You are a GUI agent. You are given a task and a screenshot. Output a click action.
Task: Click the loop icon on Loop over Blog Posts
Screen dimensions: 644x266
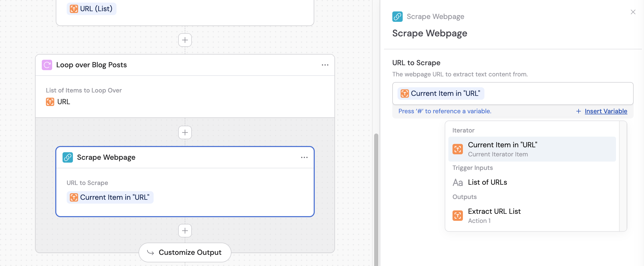(x=47, y=65)
